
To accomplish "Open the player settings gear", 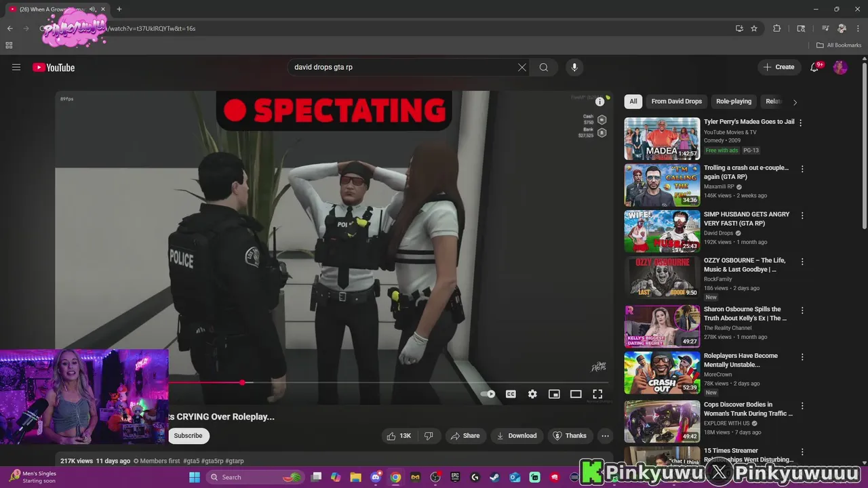I will point(532,394).
